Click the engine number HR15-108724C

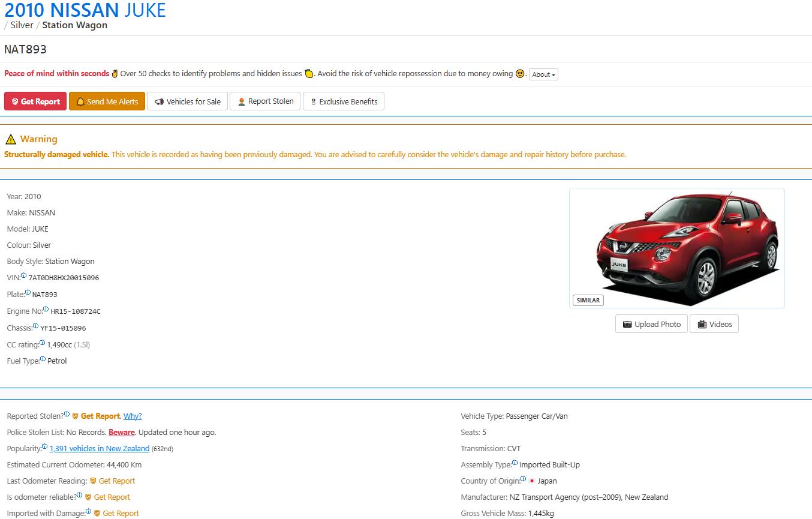click(76, 311)
